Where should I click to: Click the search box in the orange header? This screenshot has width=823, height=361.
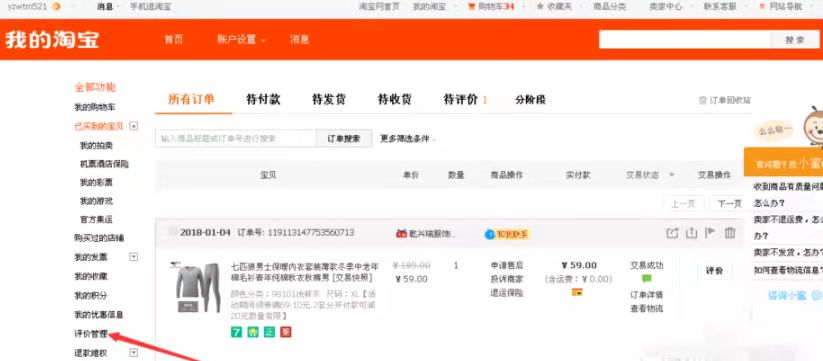point(685,39)
